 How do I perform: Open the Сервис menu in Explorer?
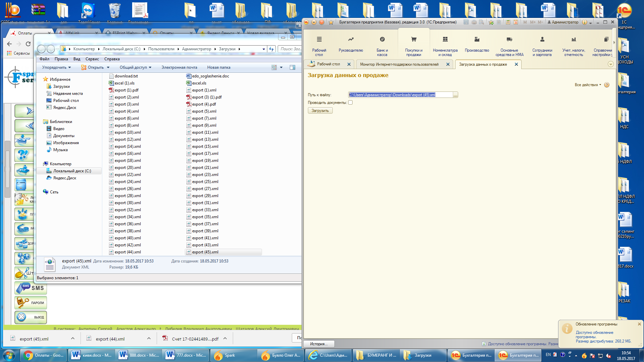[92, 59]
